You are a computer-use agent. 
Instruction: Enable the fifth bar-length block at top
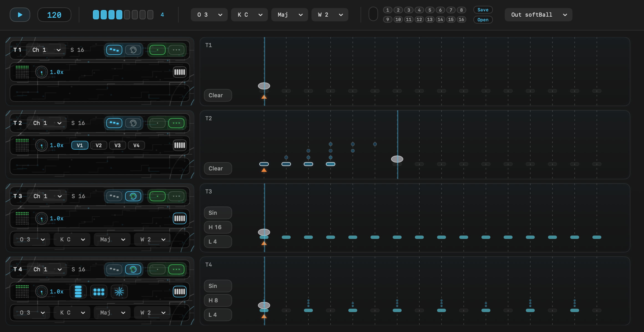[x=127, y=15]
